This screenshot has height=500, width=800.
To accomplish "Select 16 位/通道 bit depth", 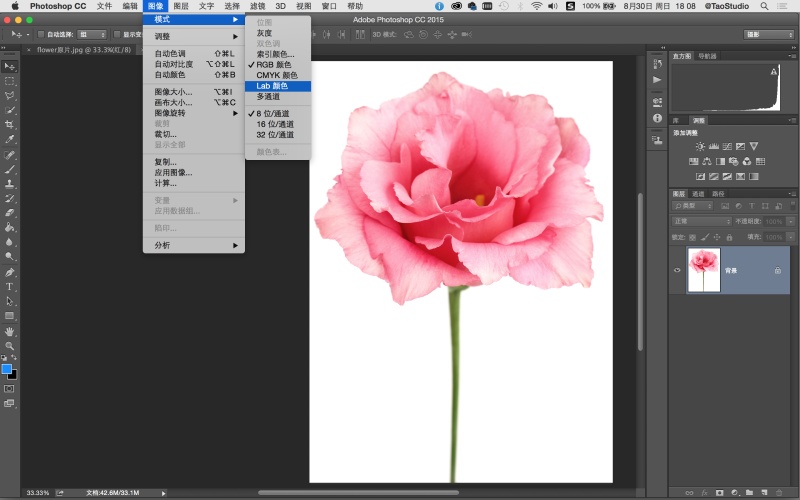I will click(x=278, y=124).
